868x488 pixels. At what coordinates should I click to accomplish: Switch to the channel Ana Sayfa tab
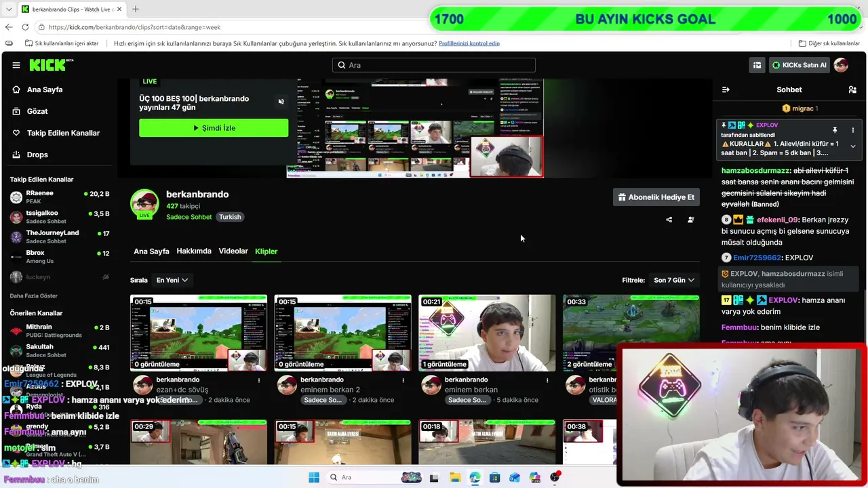(x=151, y=251)
